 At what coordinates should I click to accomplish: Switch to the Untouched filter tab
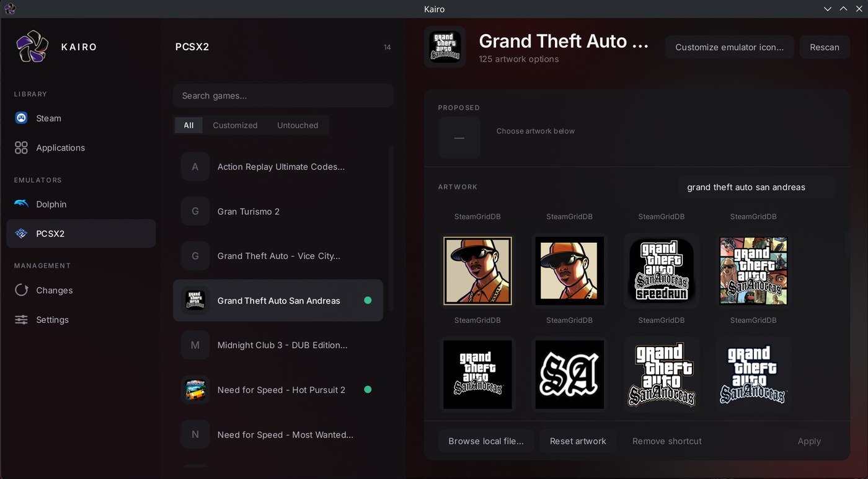click(x=298, y=125)
